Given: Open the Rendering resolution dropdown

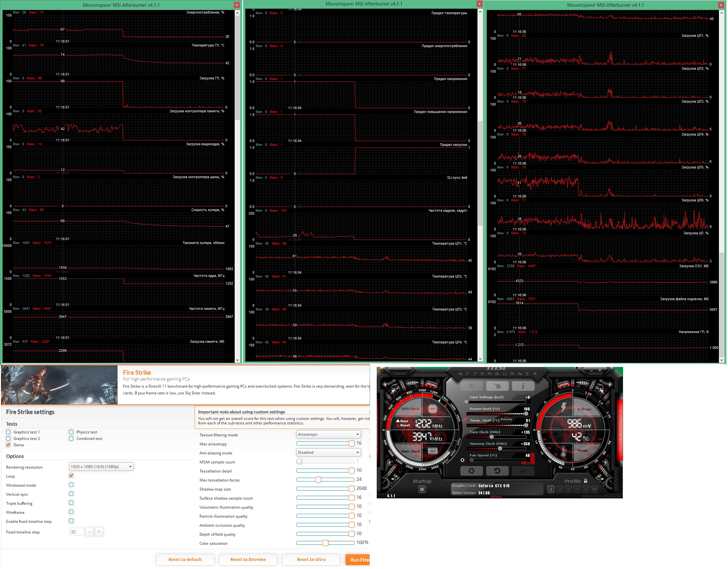Looking at the screenshot, I should pyautogui.click(x=101, y=467).
